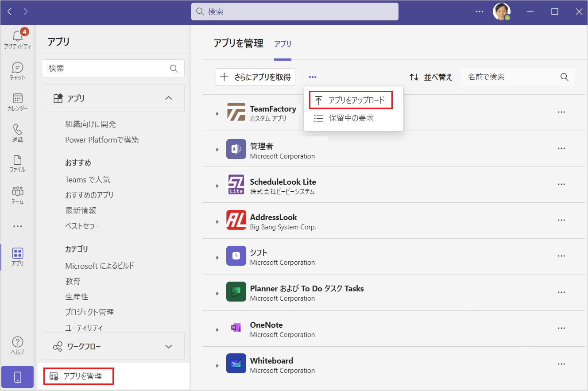Expand the ScheduleLook Lite row arrow

coord(217,186)
